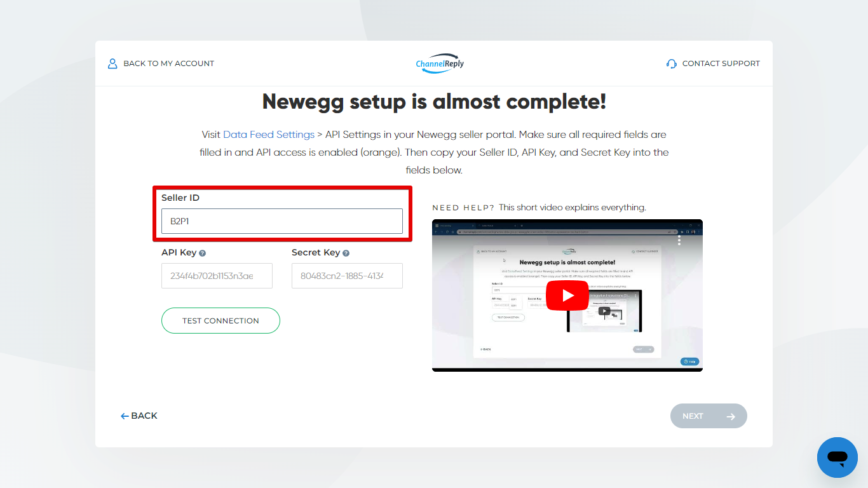Click the Test Connection button
868x488 pixels.
click(220, 321)
